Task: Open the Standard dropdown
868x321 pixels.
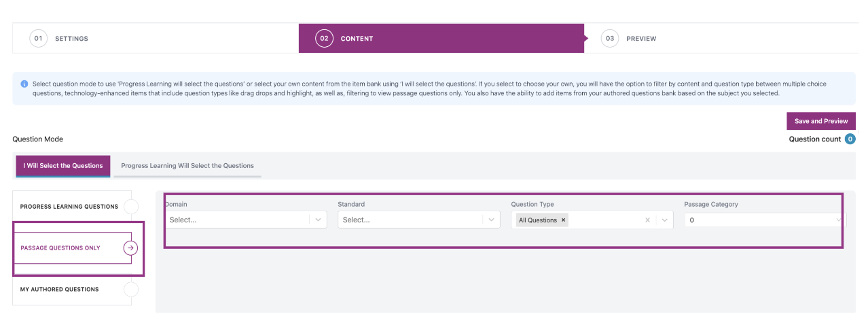Action: tap(419, 220)
